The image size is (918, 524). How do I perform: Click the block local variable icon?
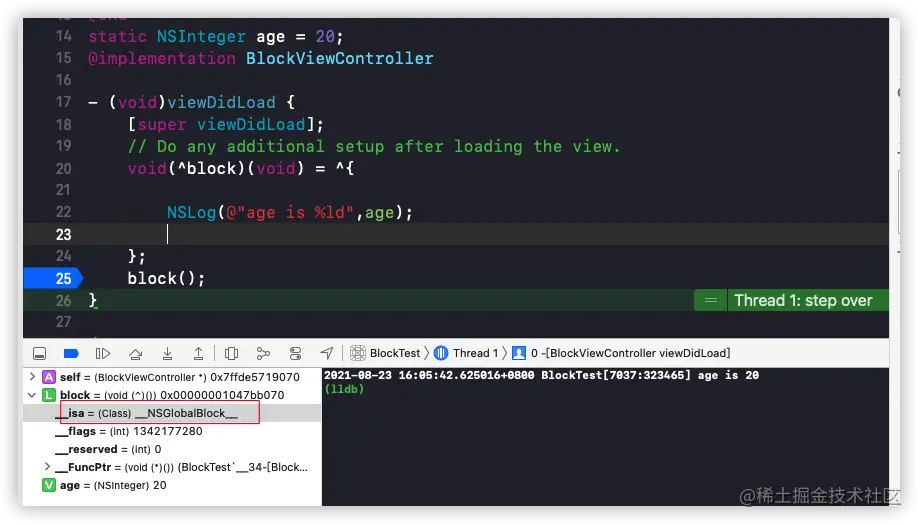pos(49,395)
